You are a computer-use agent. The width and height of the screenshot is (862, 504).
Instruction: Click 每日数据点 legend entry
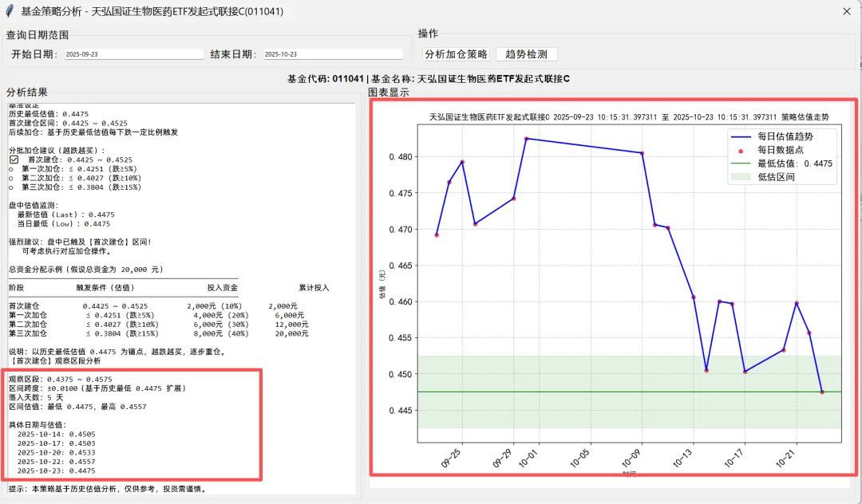pos(781,150)
